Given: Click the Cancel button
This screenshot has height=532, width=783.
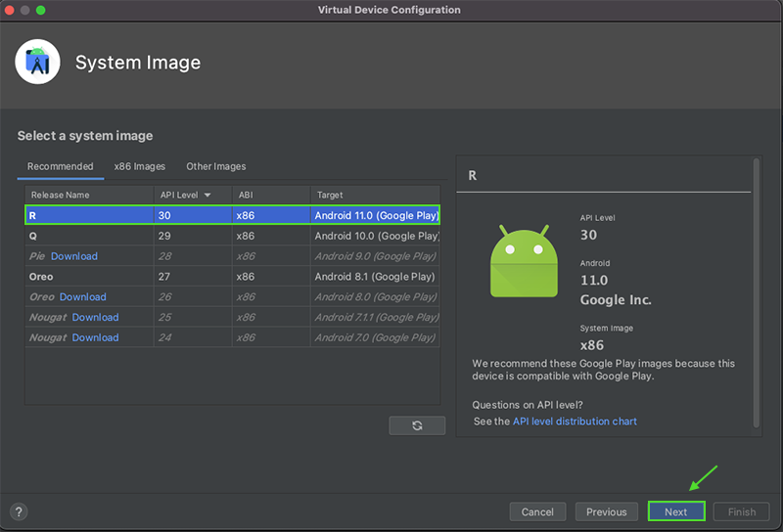Looking at the screenshot, I should point(537,511).
